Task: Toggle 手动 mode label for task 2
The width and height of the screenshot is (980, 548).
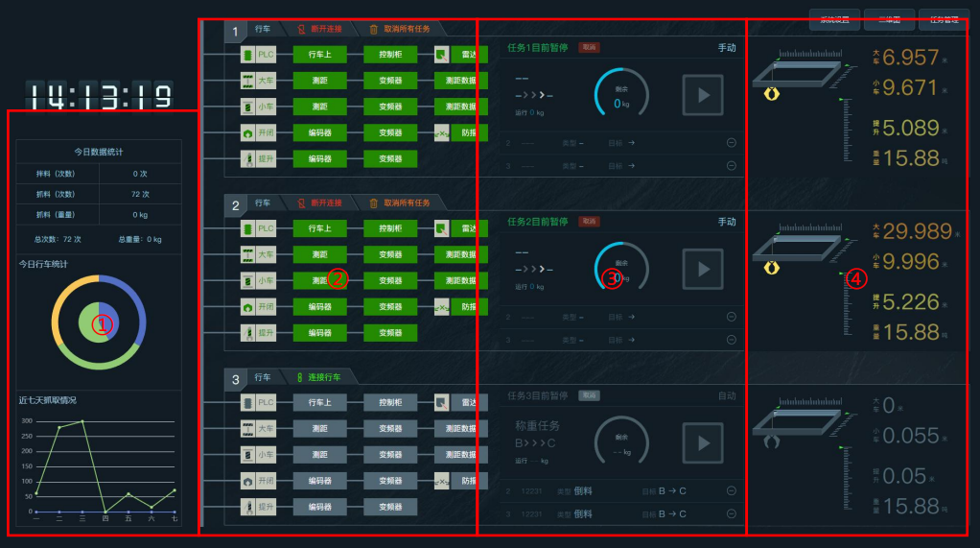Action: [727, 222]
